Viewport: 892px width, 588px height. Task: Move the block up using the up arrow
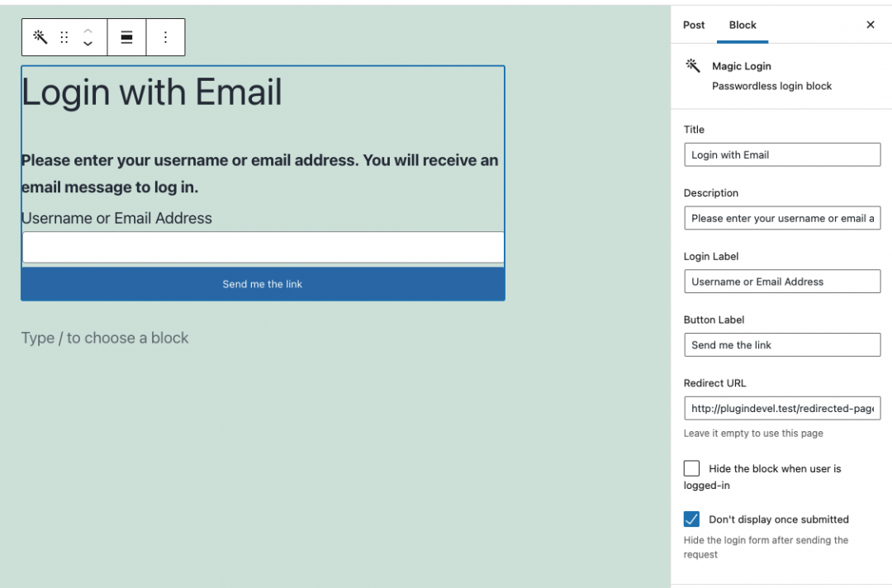(x=88, y=31)
